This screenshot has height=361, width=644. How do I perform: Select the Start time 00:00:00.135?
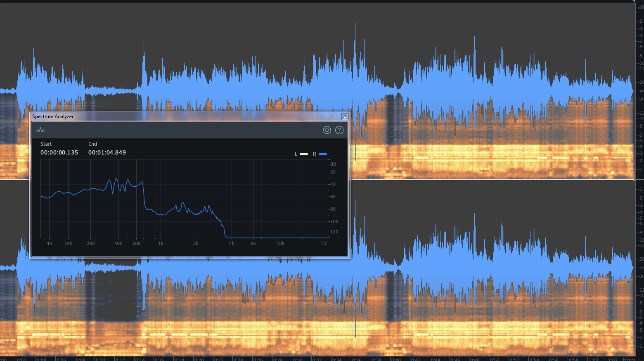coord(59,152)
